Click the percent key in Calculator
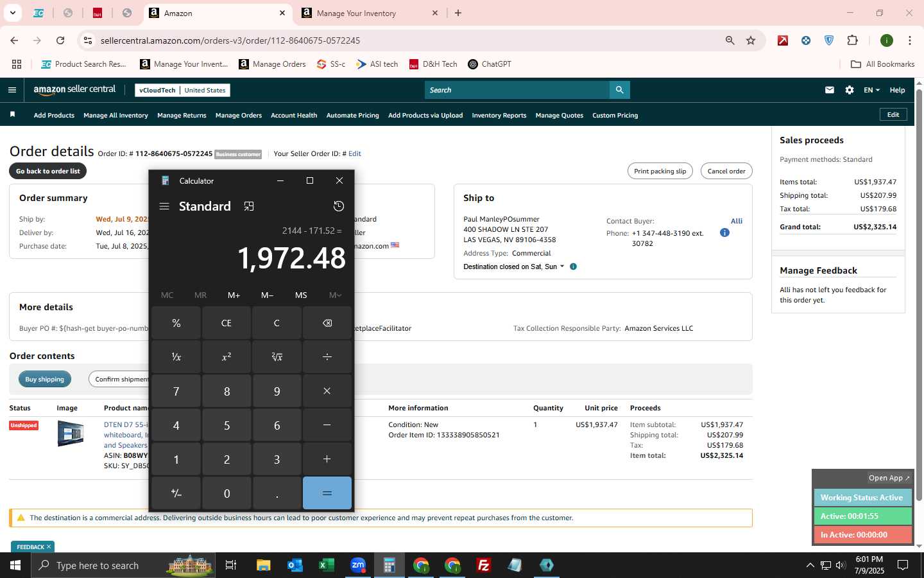Screen dimensions: 924x578 [176, 323]
